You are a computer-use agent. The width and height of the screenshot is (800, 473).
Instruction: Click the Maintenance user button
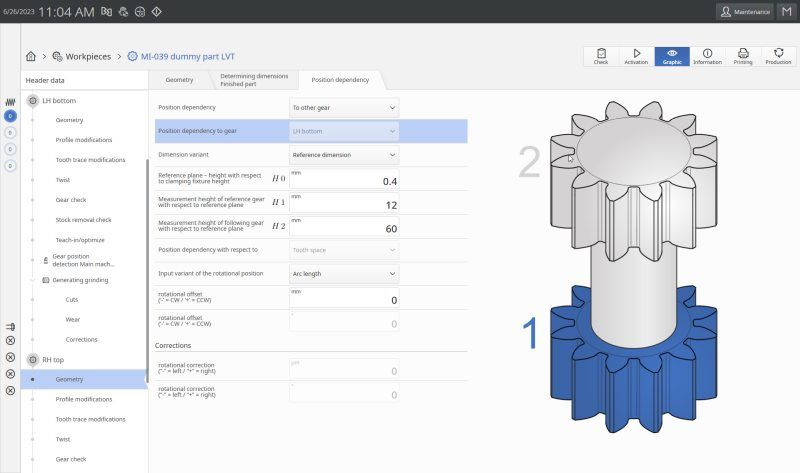tap(745, 11)
